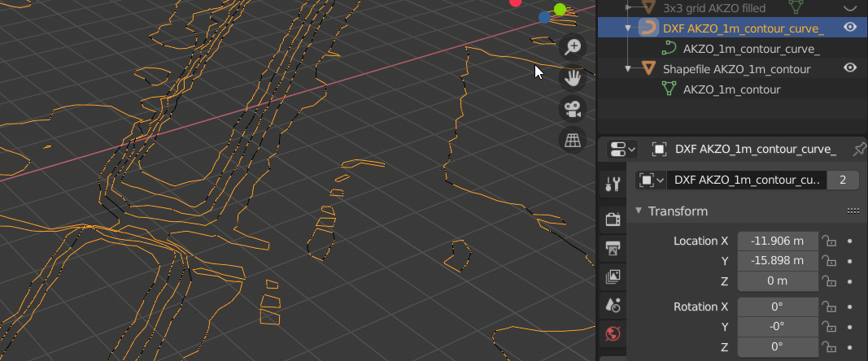
Task: Lock Rotation X with its padlock icon
Action: (828, 307)
